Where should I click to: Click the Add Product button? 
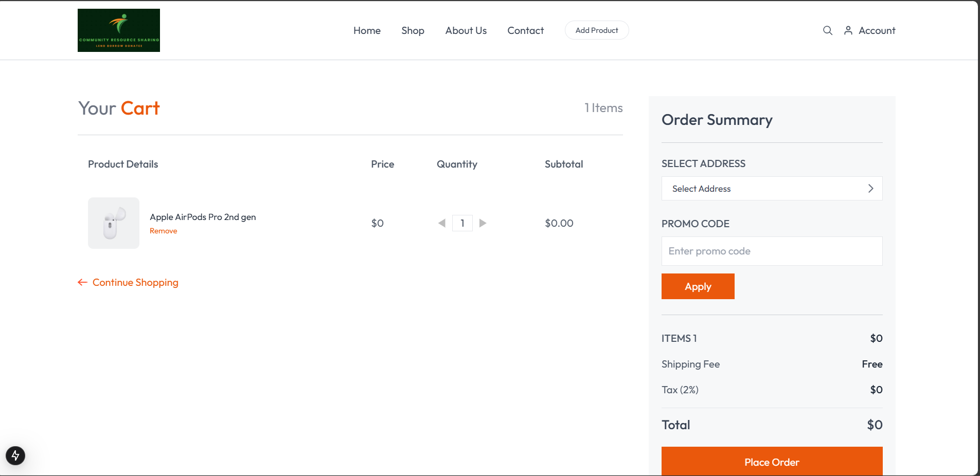point(597,30)
